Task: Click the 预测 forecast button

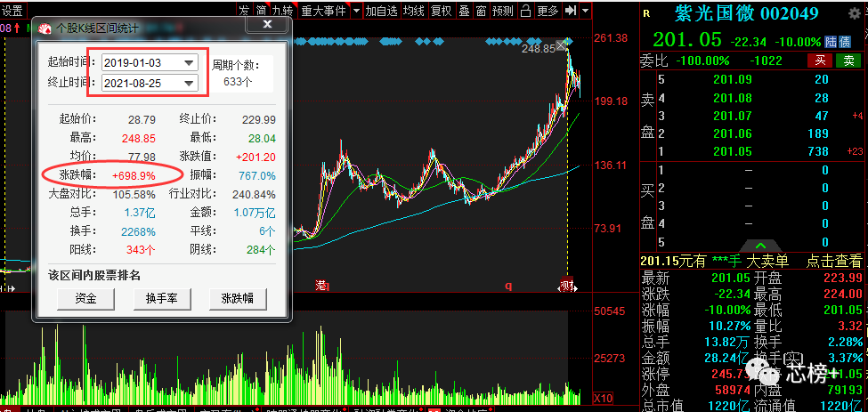Action: (x=503, y=10)
